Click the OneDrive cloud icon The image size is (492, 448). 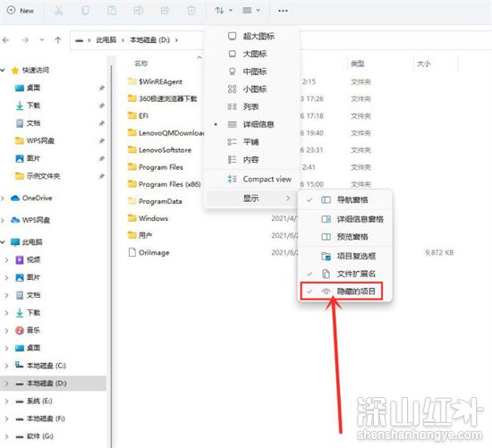coord(15,198)
